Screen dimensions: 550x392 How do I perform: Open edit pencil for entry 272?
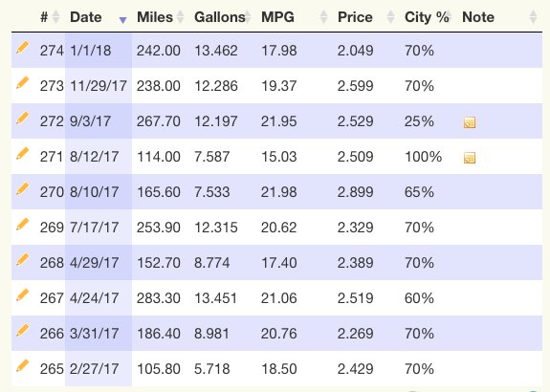tap(22, 119)
